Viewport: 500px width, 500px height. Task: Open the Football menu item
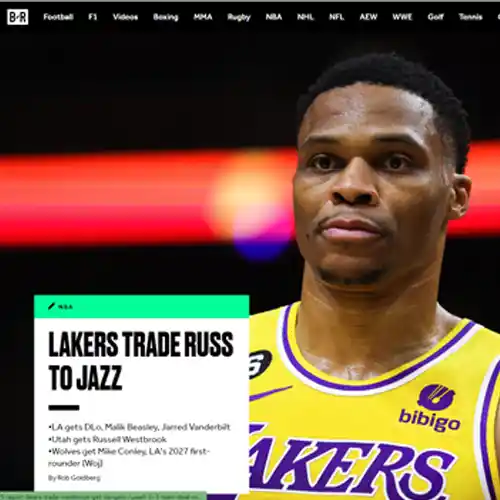pos(58,17)
